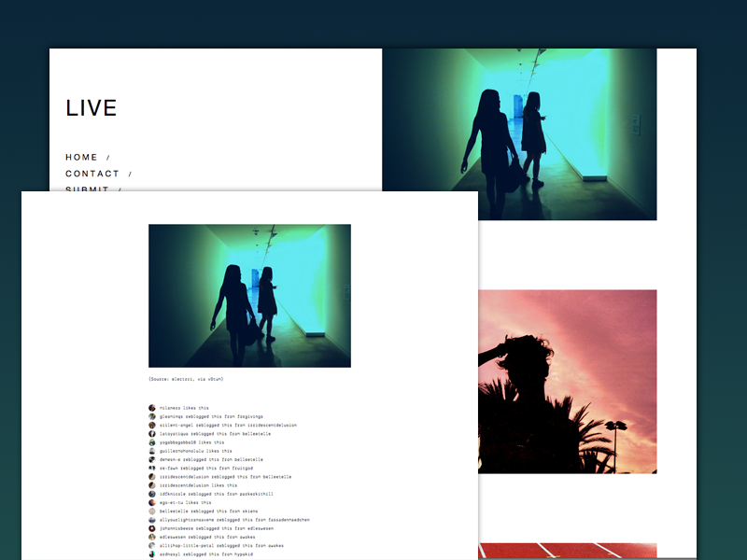Image resolution: width=747 pixels, height=560 pixels.
Task: Select the yogabbagabba10 avatar icon
Action: coord(152,442)
